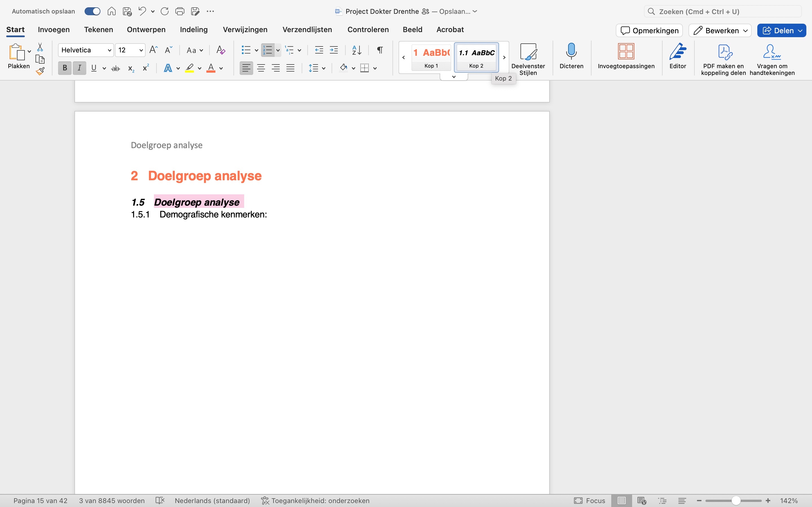The image size is (812, 507).
Task: Toggle Automatisch opslaan switch
Action: coord(92,11)
